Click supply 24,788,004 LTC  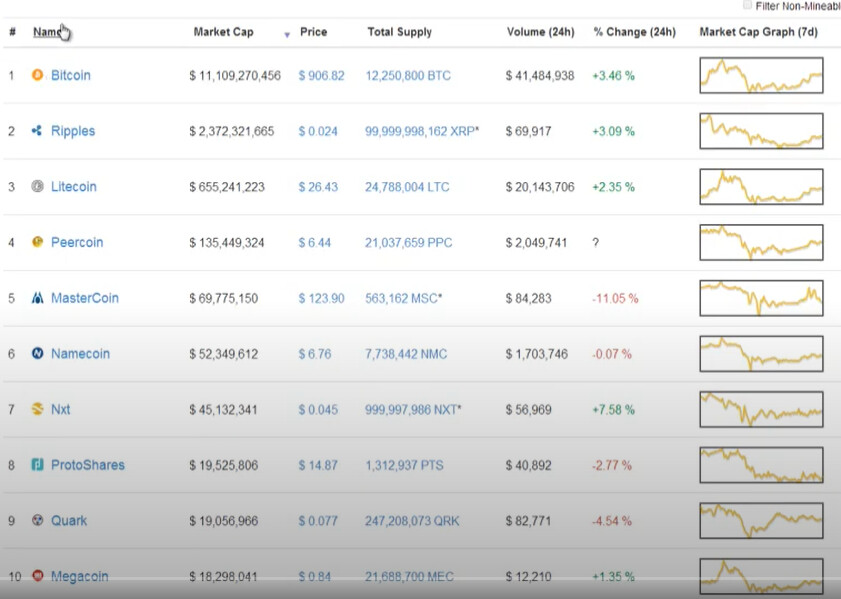coord(407,187)
